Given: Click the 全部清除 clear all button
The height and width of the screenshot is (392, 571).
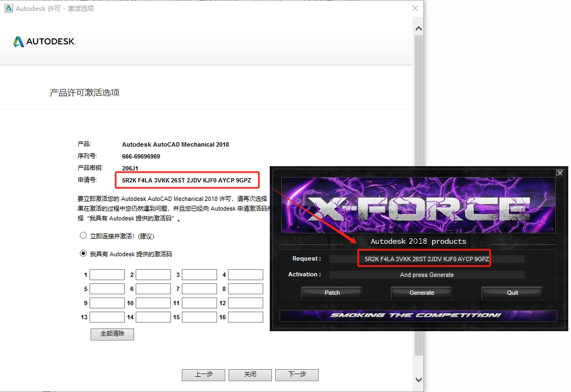Looking at the screenshot, I should click(x=112, y=334).
